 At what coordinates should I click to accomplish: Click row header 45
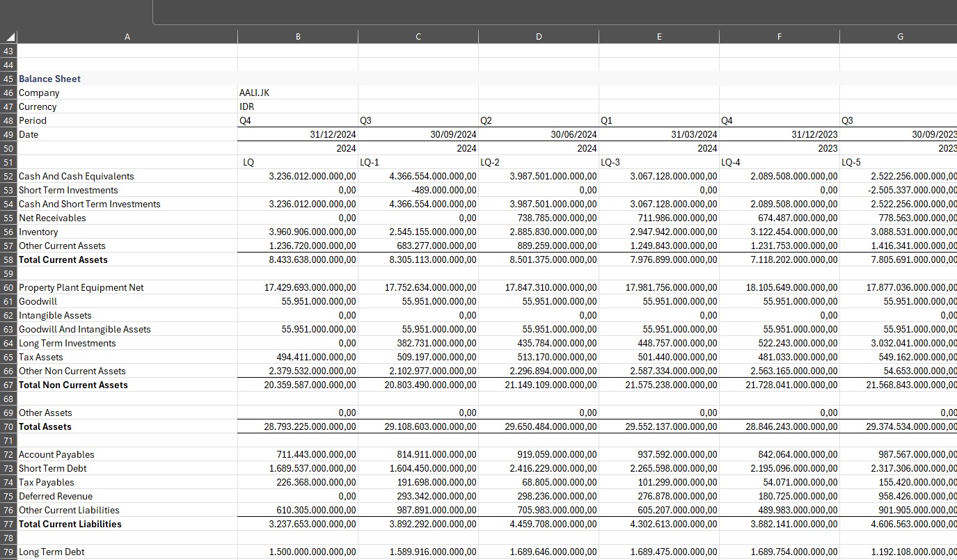(x=8, y=79)
